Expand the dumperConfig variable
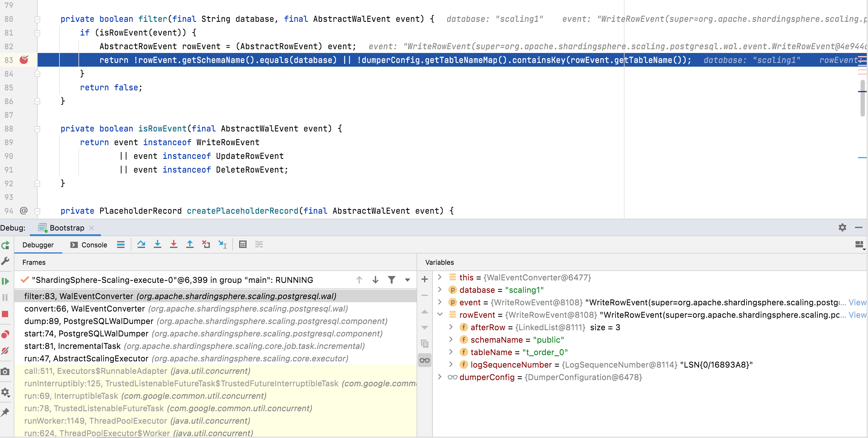The height and width of the screenshot is (438, 868). point(439,377)
